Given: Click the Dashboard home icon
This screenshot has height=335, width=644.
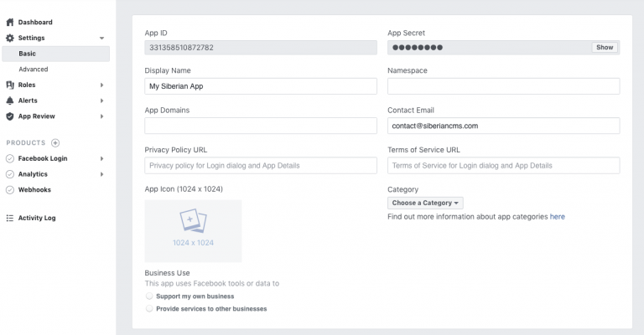Looking at the screenshot, I should [x=10, y=22].
